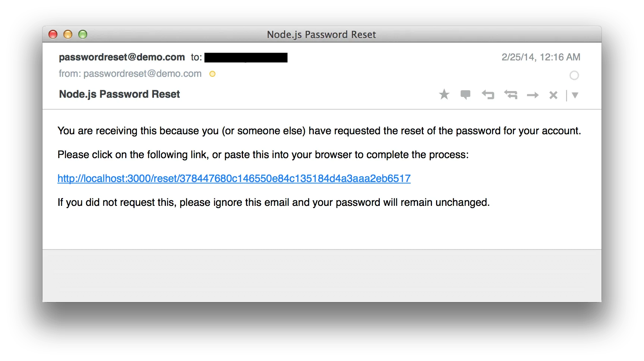Forward this email with the right arrow

[x=533, y=95]
